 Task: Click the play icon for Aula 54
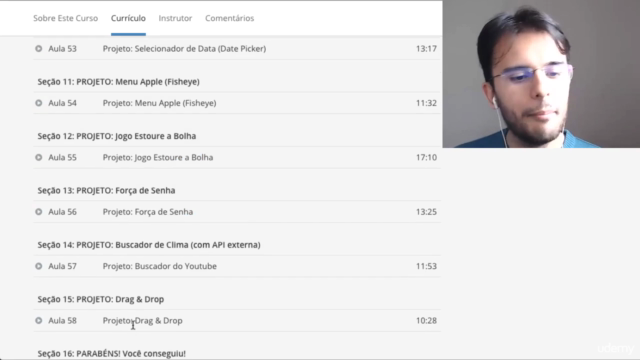pyautogui.click(x=38, y=103)
